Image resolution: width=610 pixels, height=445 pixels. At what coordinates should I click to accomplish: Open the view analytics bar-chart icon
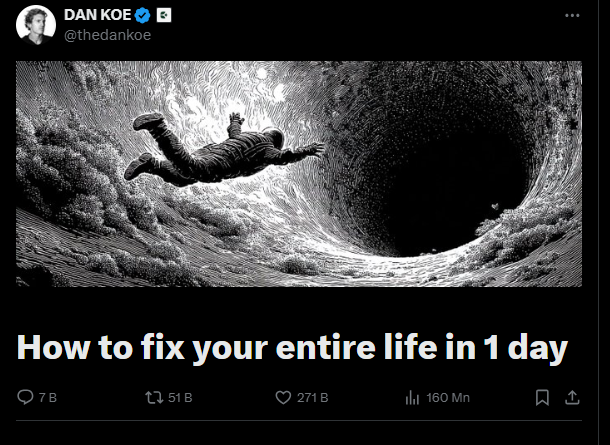(x=412, y=398)
